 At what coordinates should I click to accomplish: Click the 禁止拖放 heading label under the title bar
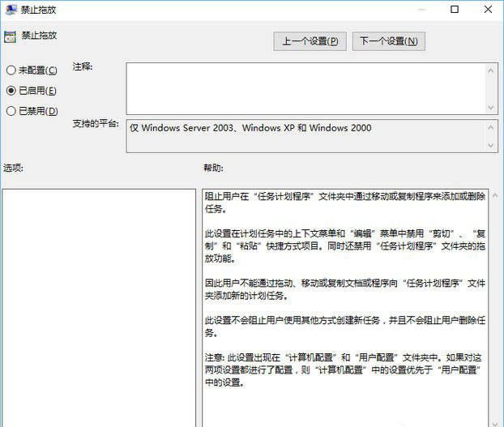[39, 36]
